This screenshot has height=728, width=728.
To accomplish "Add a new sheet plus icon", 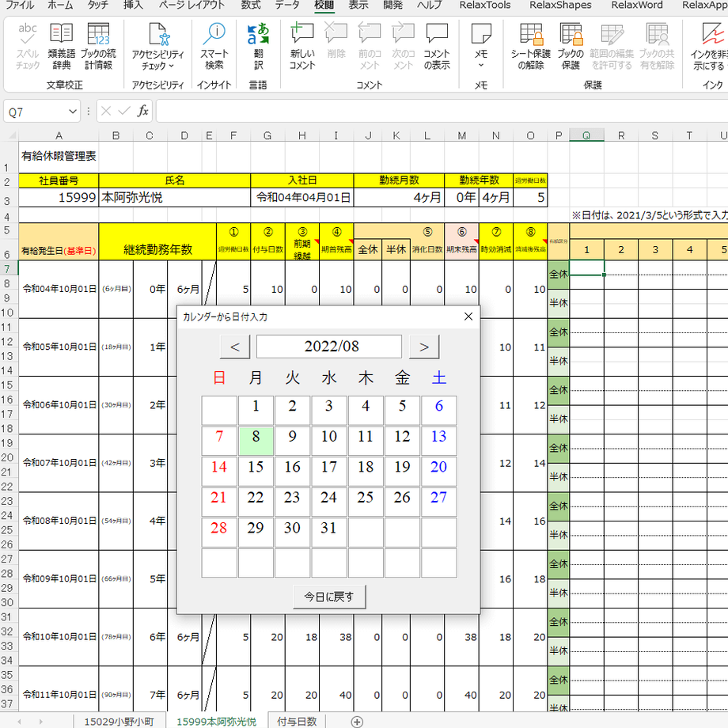I will [357, 722].
